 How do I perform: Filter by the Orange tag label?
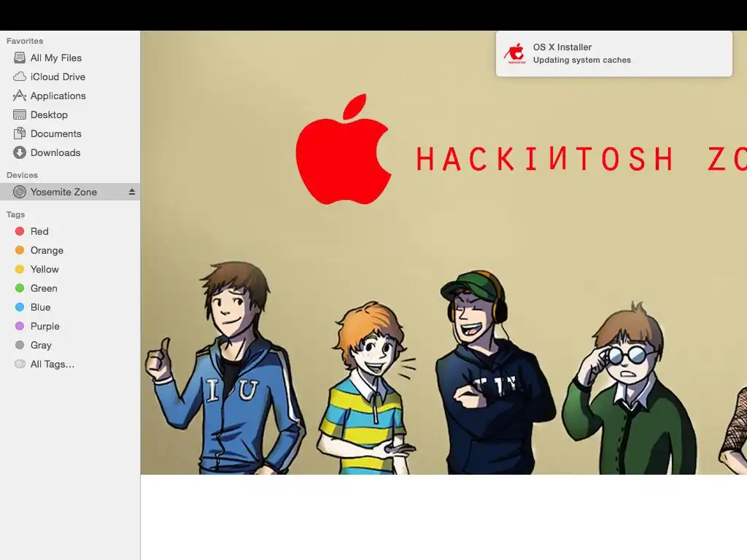[47, 250]
